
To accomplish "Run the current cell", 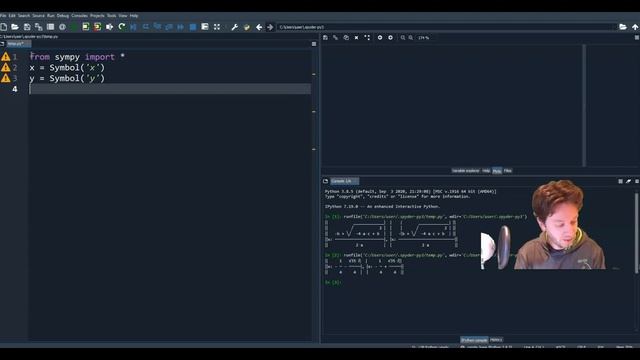I will 86,27.
